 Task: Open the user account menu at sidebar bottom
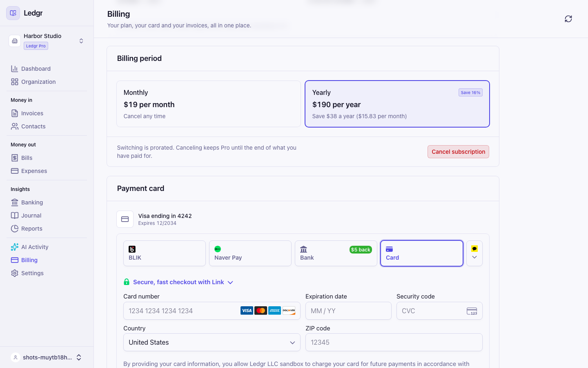point(47,357)
